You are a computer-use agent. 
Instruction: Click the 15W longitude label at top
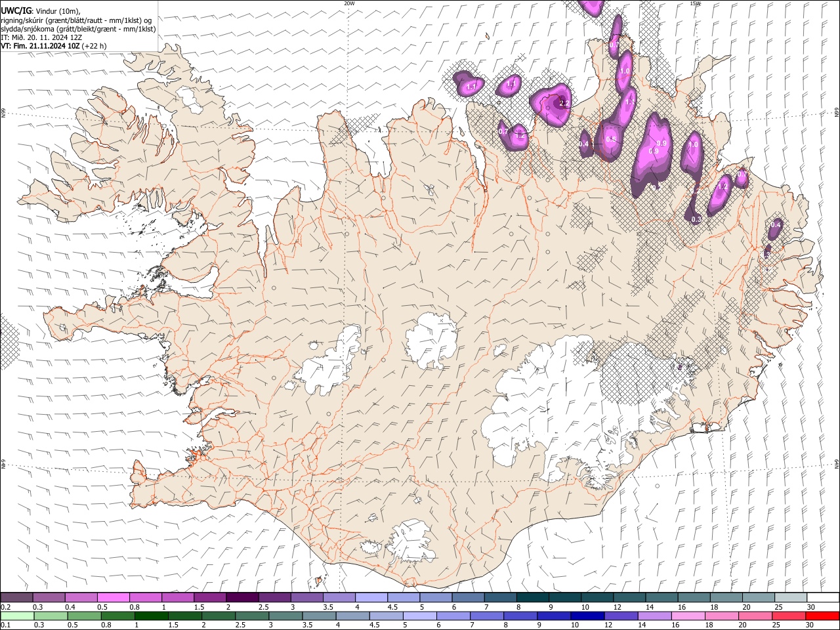(695, 3)
